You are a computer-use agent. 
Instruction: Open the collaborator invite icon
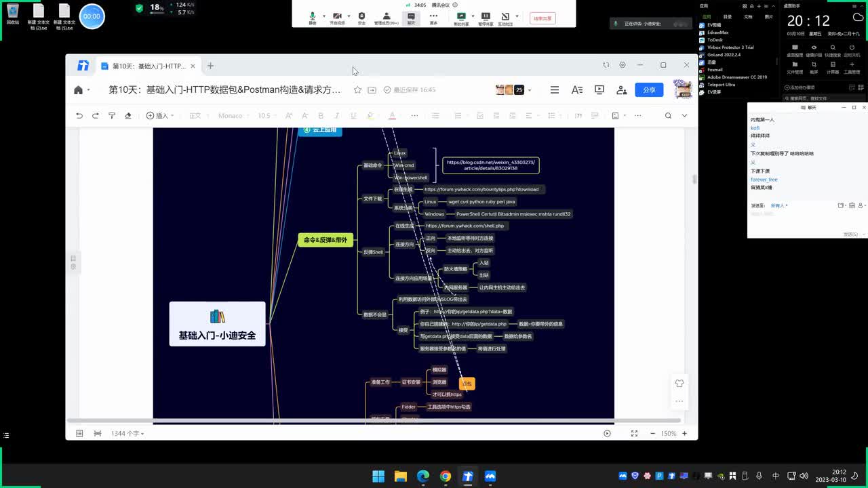pos(621,89)
